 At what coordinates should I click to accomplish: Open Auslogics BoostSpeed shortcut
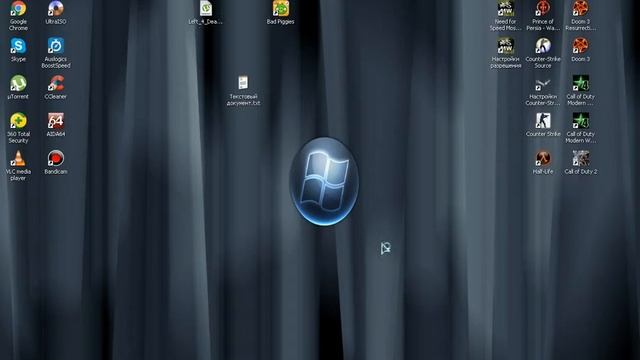tap(56, 46)
